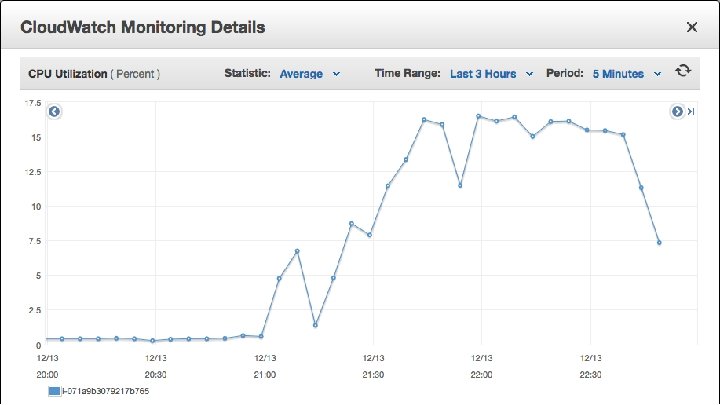Click the Period: label
This screenshot has width=720, height=405.
pos(564,73)
